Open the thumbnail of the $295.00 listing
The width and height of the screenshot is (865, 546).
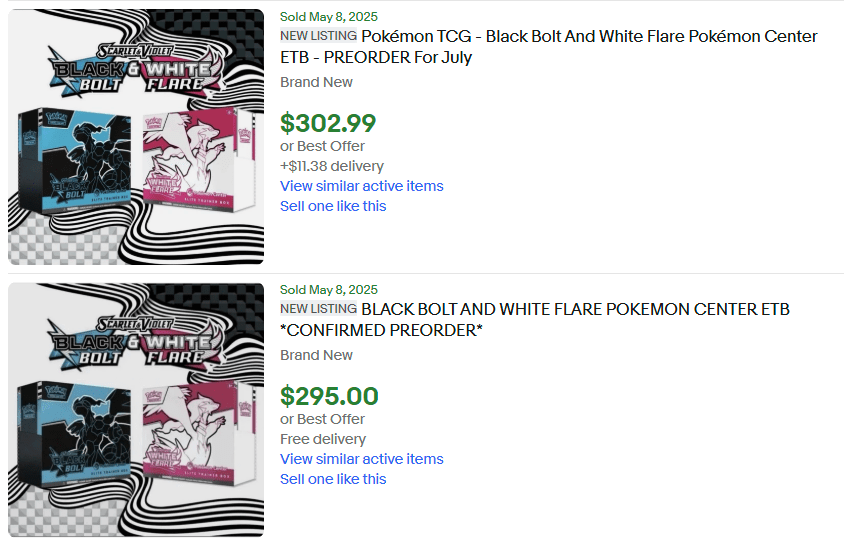[136, 410]
